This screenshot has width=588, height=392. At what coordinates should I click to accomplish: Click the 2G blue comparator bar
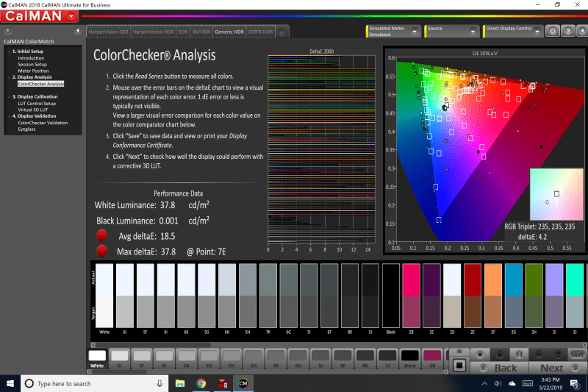pyautogui.click(x=513, y=296)
